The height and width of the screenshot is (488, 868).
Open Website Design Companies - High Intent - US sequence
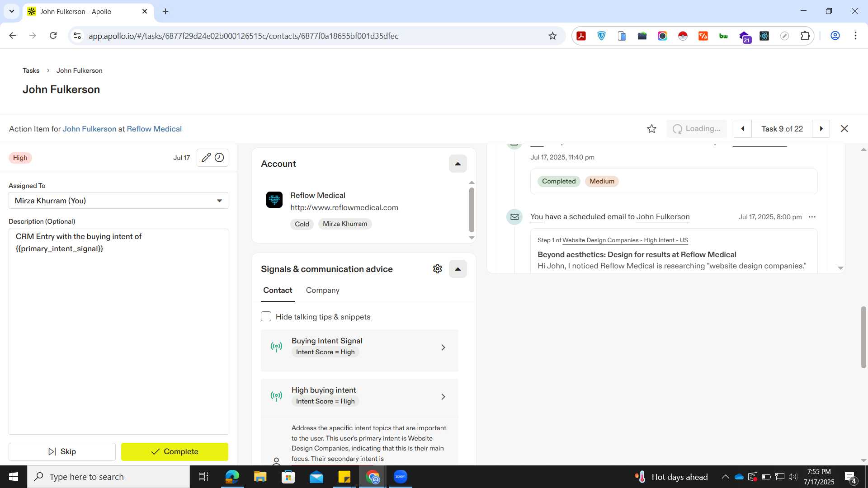pyautogui.click(x=625, y=240)
